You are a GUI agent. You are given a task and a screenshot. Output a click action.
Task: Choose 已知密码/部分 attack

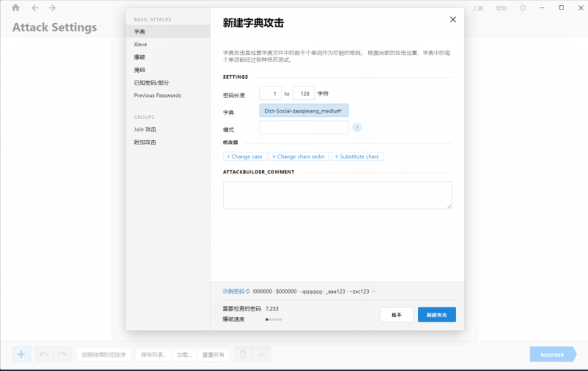click(x=168, y=83)
